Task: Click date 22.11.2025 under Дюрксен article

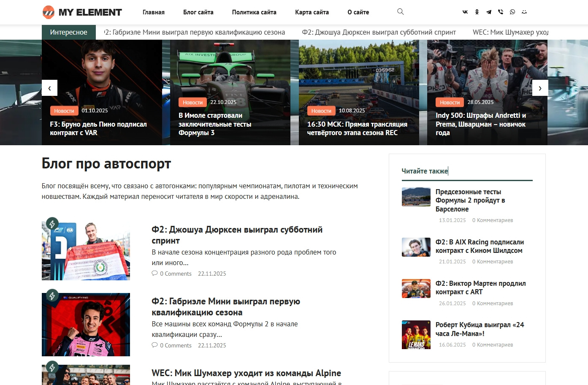Action: (x=212, y=274)
